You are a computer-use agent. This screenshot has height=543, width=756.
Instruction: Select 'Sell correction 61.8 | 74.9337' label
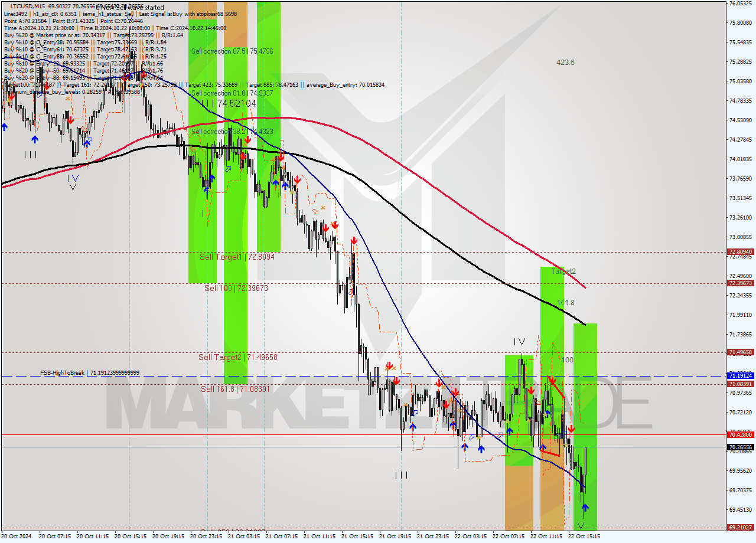232,93
